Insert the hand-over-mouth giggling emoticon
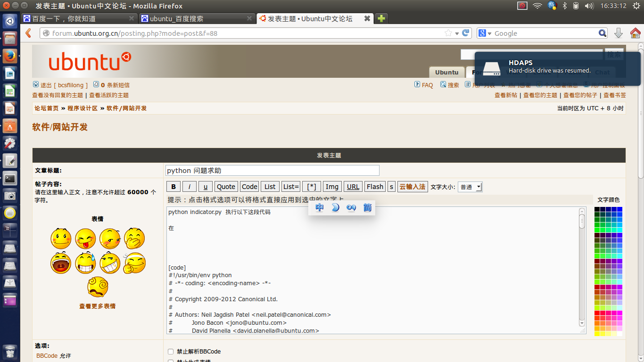This screenshot has height=362, width=644. pyautogui.click(x=134, y=239)
